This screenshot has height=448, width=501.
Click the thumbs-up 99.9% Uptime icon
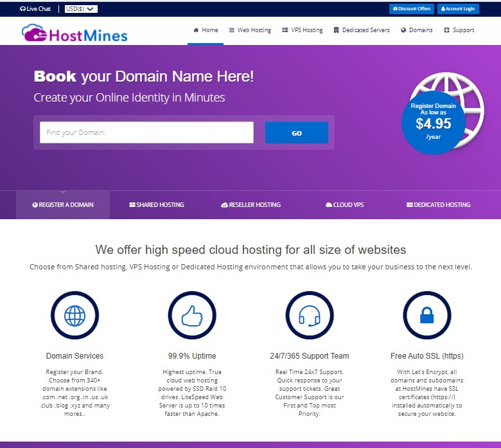[192, 315]
